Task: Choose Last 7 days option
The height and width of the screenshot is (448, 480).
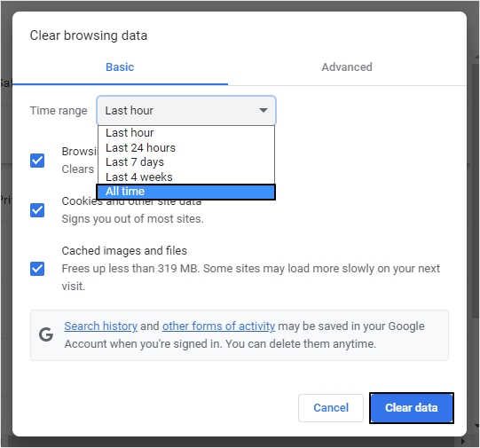Action: coord(186,161)
